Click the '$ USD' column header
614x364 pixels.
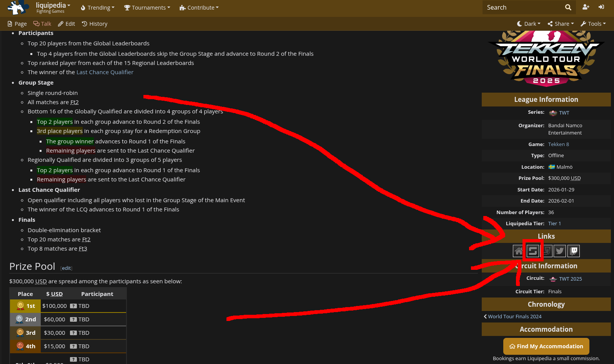[55, 294]
